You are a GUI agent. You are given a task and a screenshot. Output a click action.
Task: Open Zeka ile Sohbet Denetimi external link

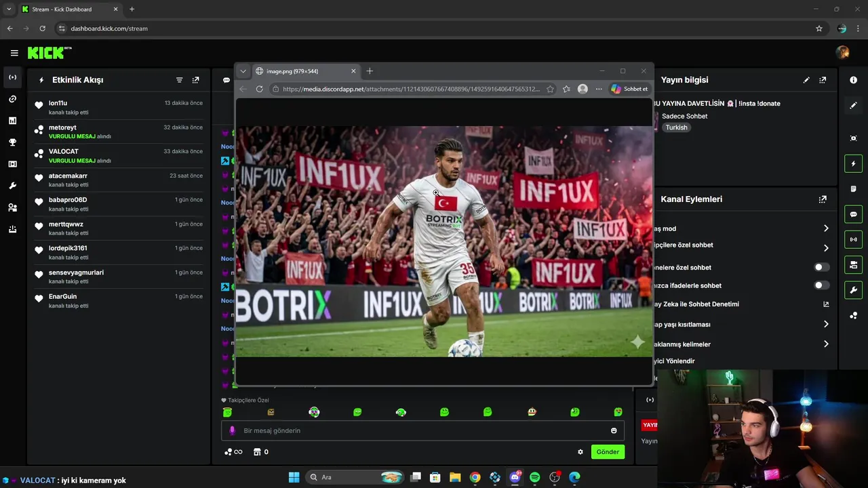tap(826, 304)
